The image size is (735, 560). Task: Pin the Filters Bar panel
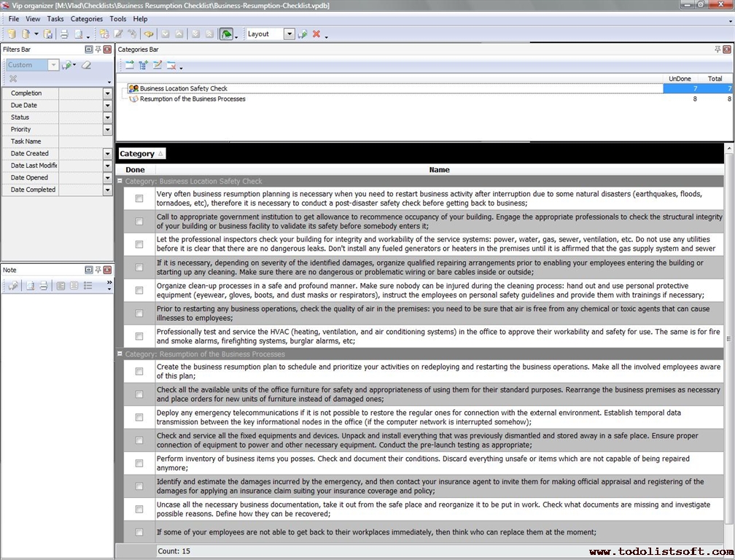click(98, 49)
